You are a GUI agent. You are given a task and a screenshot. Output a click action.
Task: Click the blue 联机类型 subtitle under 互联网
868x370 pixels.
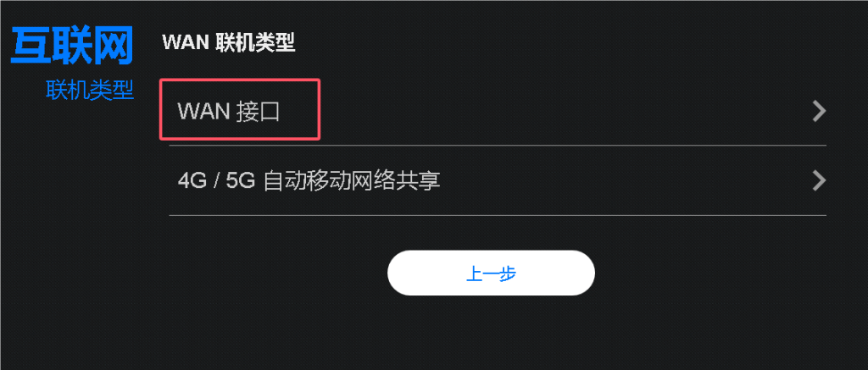(90, 90)
